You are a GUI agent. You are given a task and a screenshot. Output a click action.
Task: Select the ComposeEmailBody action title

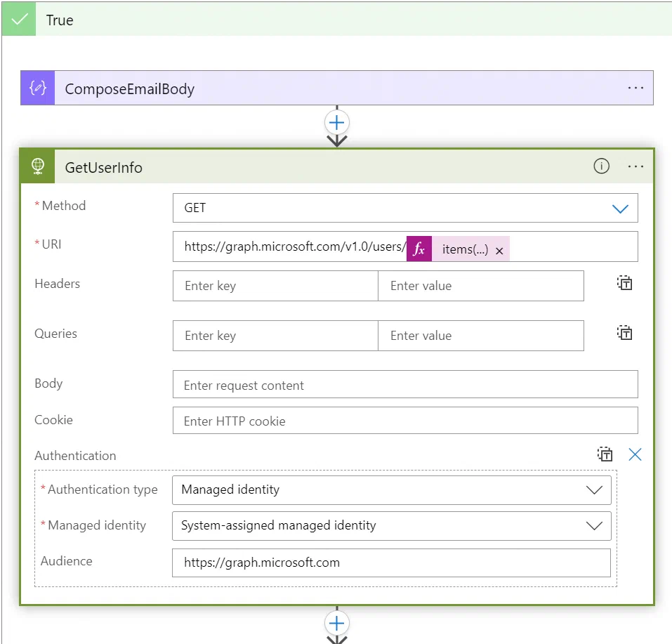129,88
